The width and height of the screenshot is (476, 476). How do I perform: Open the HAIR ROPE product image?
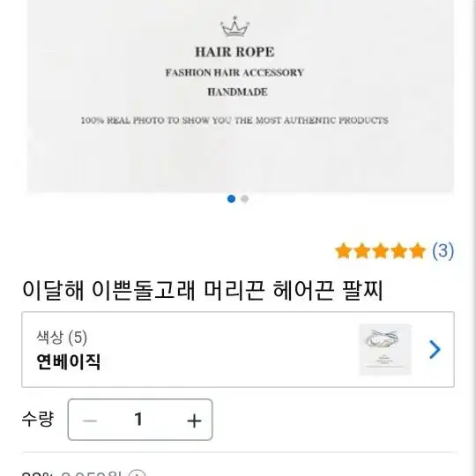[241, 95]
